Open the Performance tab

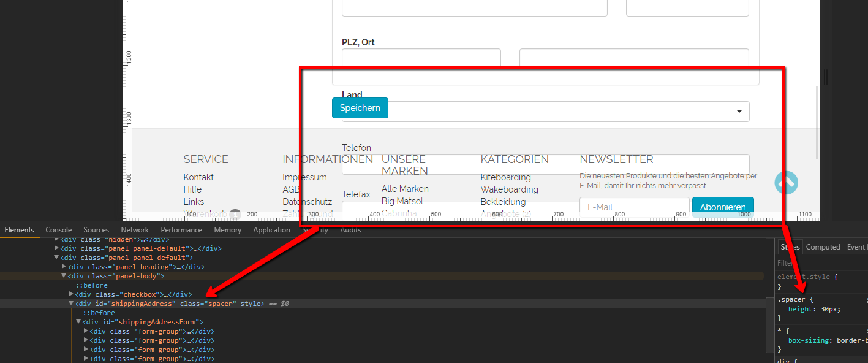coord(181,230)
